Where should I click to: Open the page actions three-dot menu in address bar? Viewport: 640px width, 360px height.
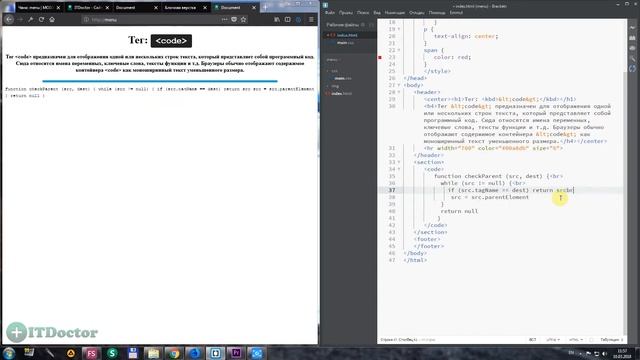pyautogui.click(x=224, y=19)
